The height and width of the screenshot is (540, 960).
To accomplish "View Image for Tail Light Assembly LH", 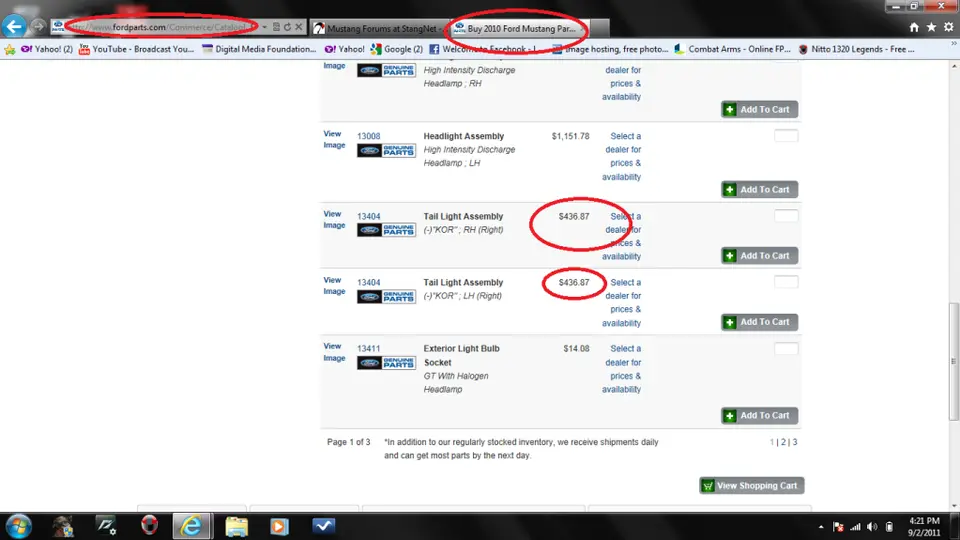I will (334, 286).
